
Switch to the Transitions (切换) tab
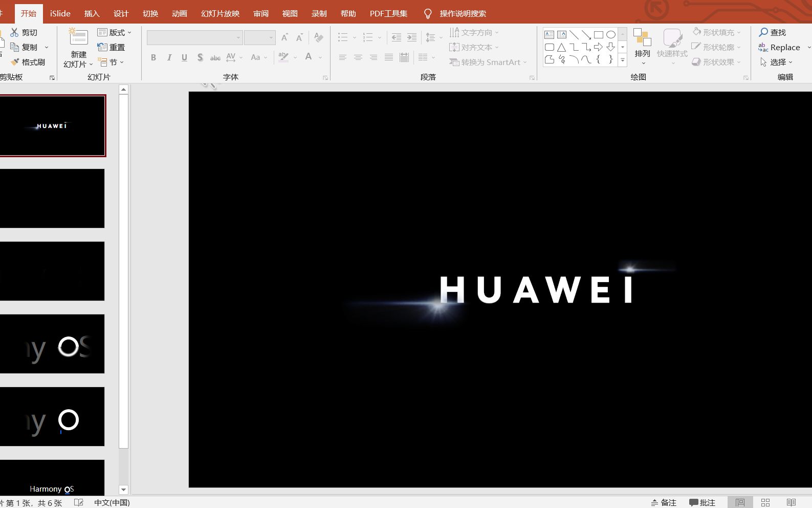(x=150, y=13)
